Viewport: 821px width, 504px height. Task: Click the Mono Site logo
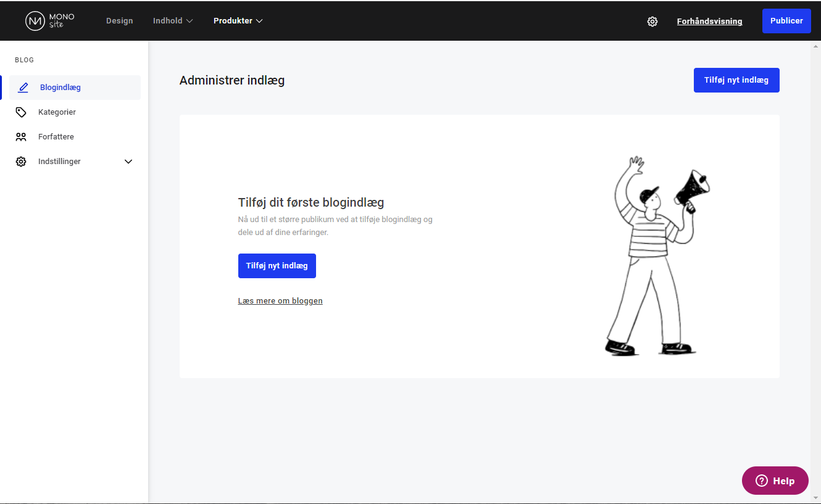49,20
